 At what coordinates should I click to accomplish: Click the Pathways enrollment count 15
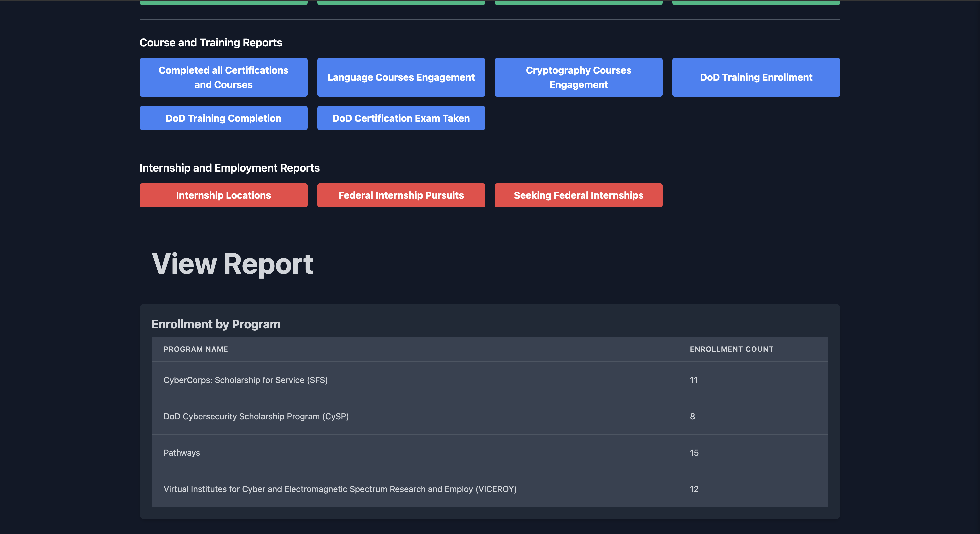(x=694, y=453)
